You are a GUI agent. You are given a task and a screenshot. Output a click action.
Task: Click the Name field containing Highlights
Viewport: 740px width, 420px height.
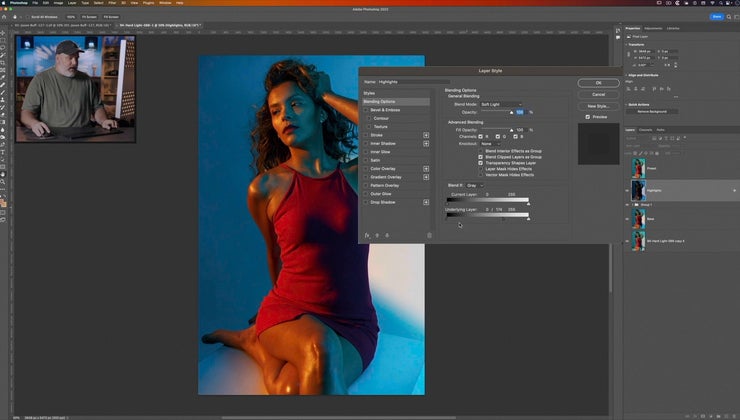(414, 82)
